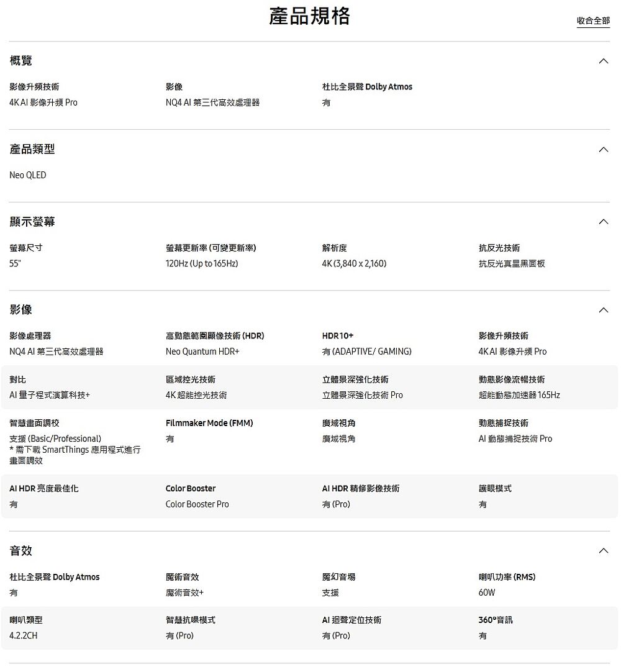Click the Filmmaker Mode (FMM) label
This screenshot has height=672, width=621.
[209, 424]
